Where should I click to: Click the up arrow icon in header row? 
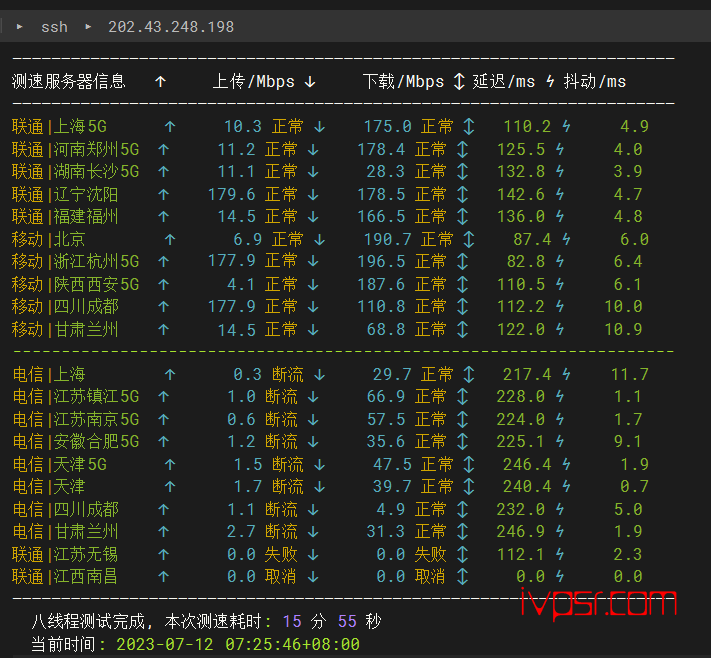[161, 82]
